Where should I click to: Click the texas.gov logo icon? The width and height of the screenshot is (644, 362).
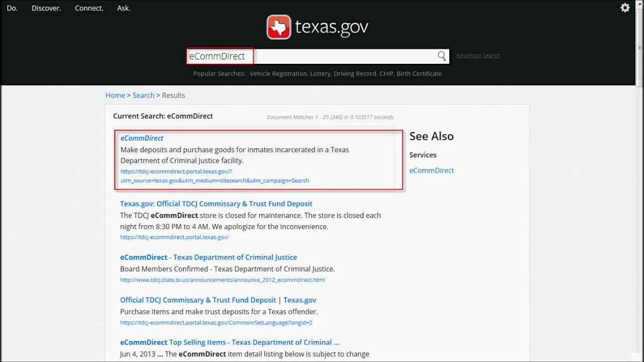[x=279, y=27]
